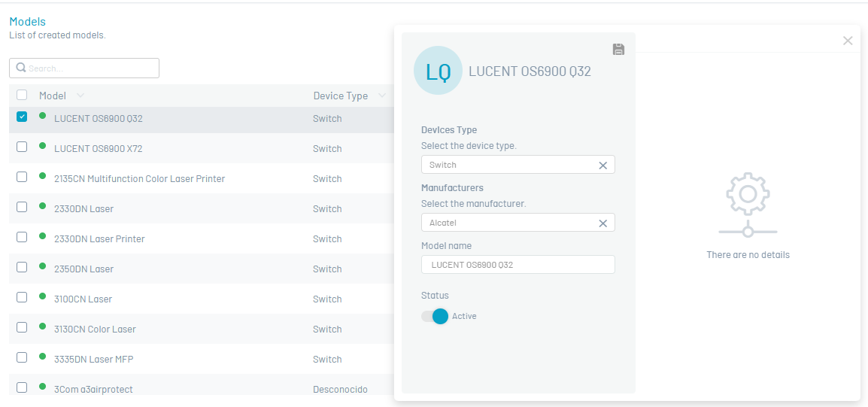Toggle the Active status switch
Viewport: 868px width, 407px height.
435,316
